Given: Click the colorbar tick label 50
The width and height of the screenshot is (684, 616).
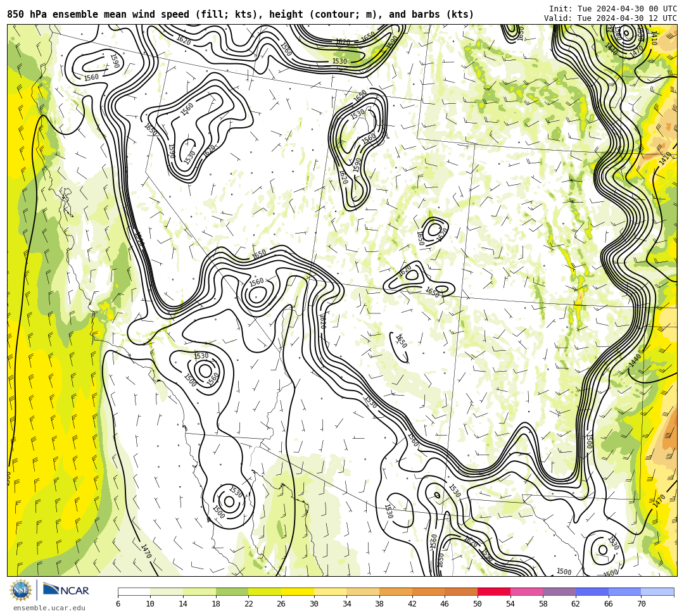Looking at the screenshot, I should click(x=478, y=604).
